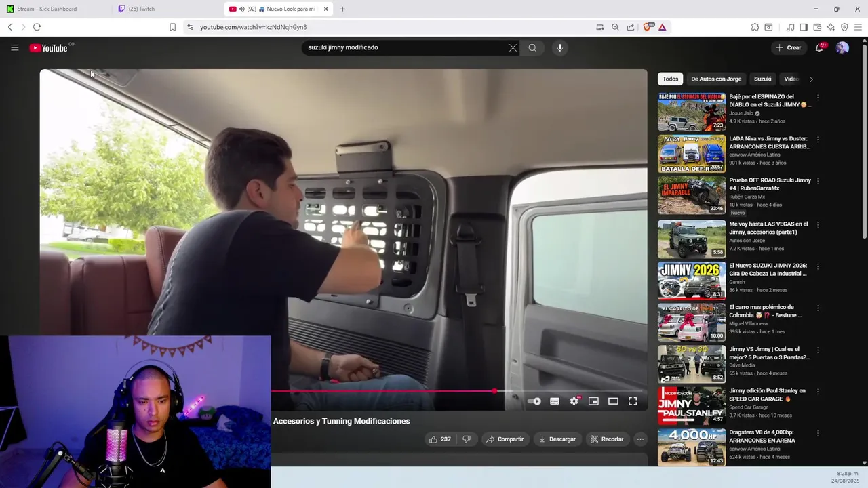Show more filter chips with right arrow
Image resolution: width=868 pixels, height=488 pixels.
pos(811,79)
